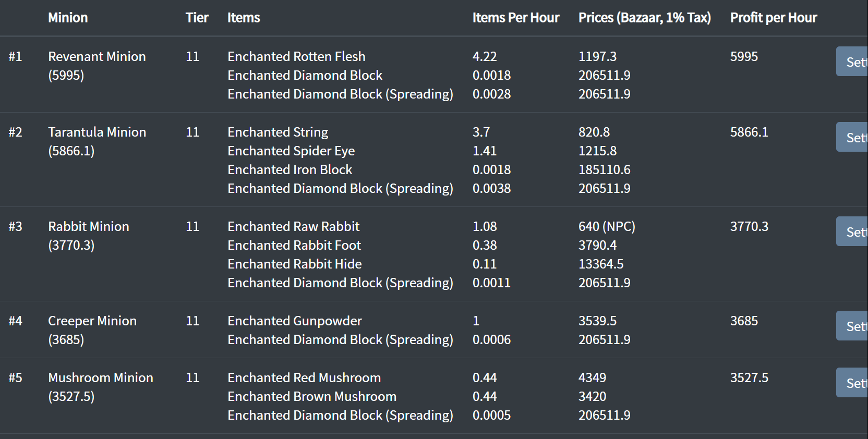Click the Set button for Creeper Minion
This screenshot has height=439, width=868.
pyautogui.click(x=853, y=325)
